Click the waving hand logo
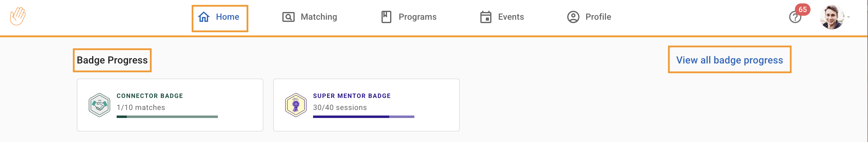The height and width of the screenshot is (142, 868). pos(17,16)
